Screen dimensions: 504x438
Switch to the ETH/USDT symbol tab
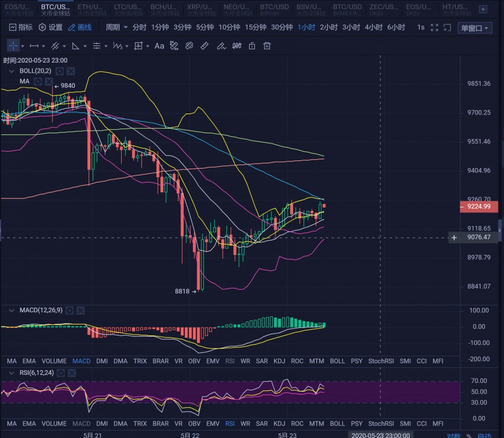coord(91,9)
